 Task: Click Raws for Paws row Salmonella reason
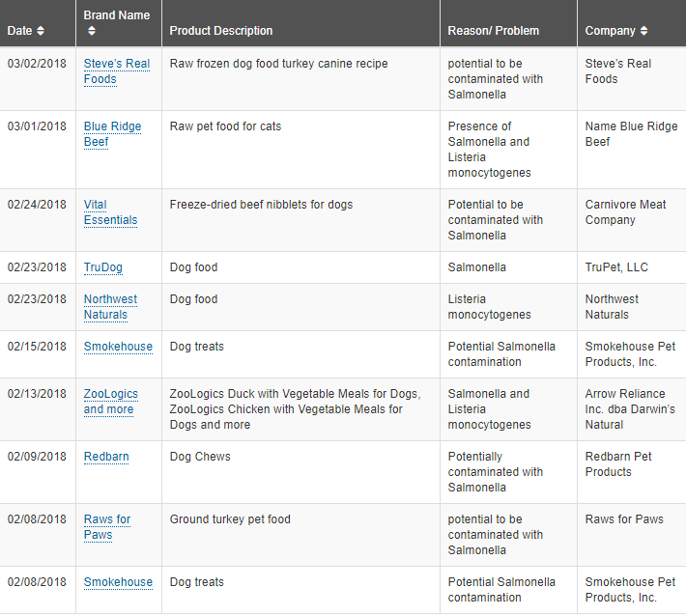click(496, 535)
